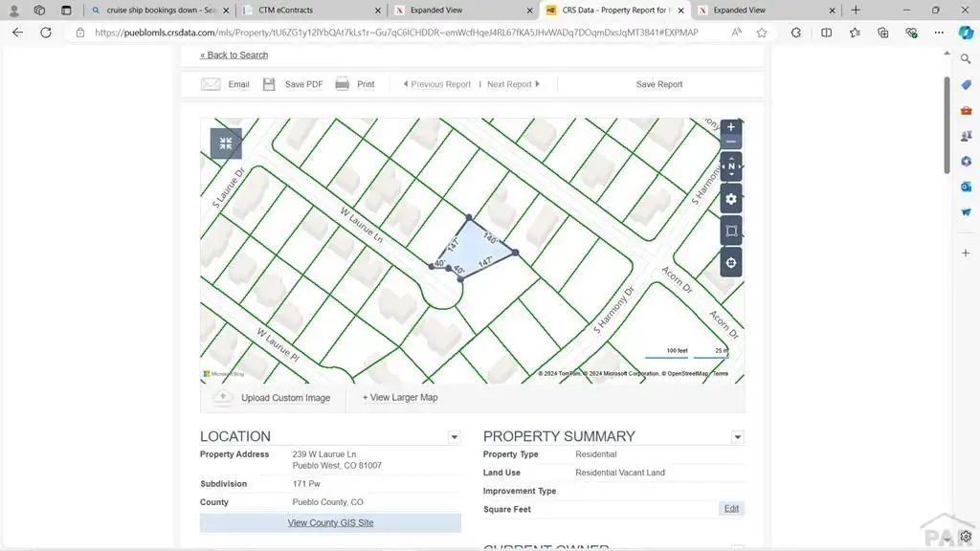Screen dimensions: 980x551
Task: Open tab actions menu icon
Action: (x=66, y=10)
